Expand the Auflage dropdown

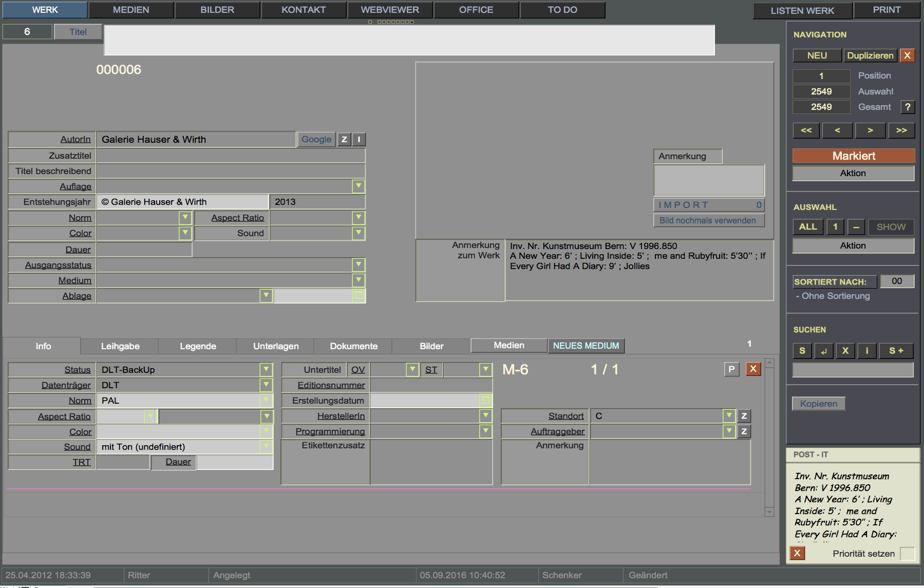(x=359, y=186)
